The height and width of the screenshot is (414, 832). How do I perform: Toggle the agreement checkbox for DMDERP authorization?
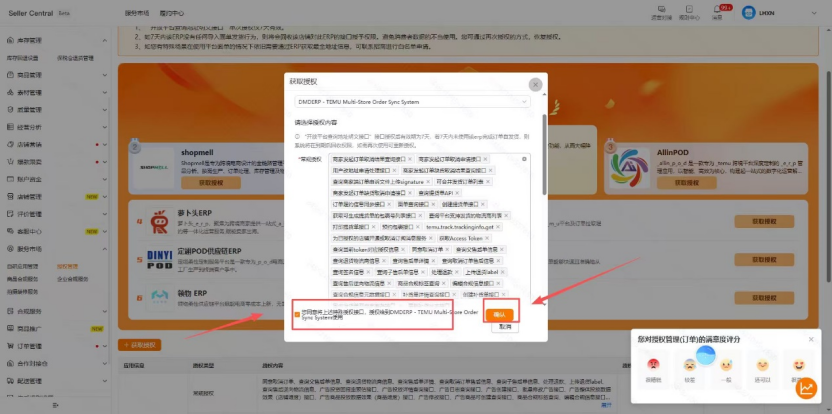click(x=297, y=314)
